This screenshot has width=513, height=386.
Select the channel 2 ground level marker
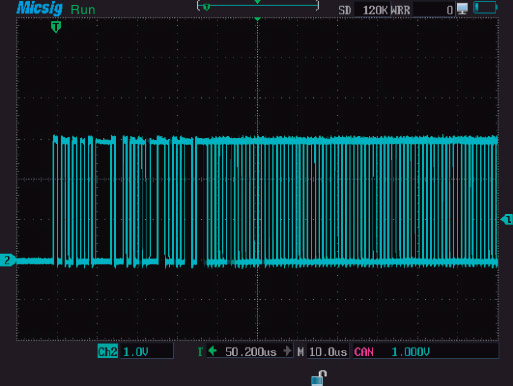(7, 260)
